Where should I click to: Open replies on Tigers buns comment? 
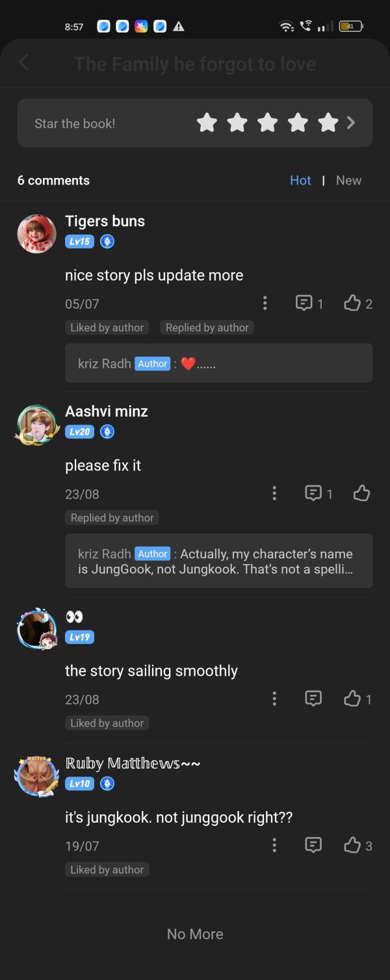coord(304,303)
